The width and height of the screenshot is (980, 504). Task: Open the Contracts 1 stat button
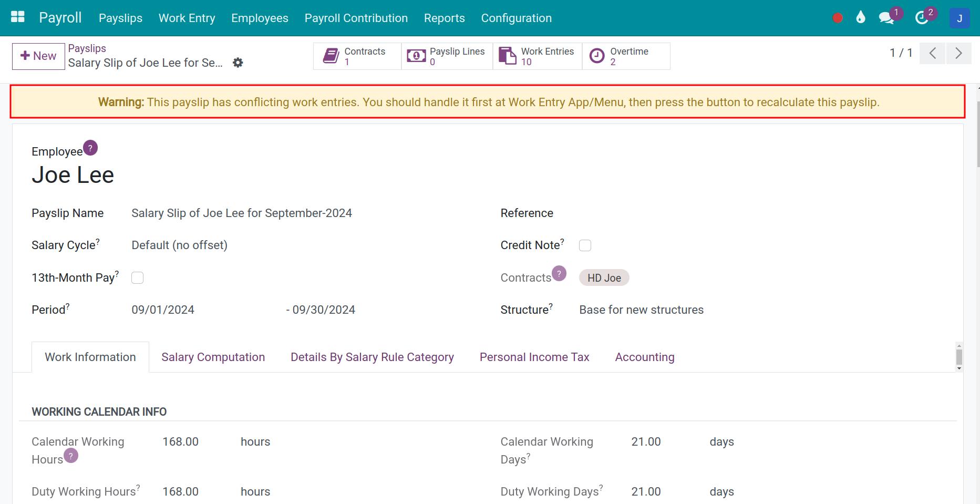pyautogui.click(x=357, y=56)
